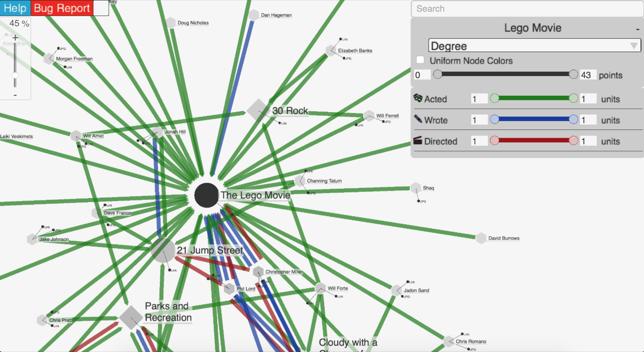The image size is (644, 352).
Task: Click the zoom in plus button
Action: click(x=15, y=38)
